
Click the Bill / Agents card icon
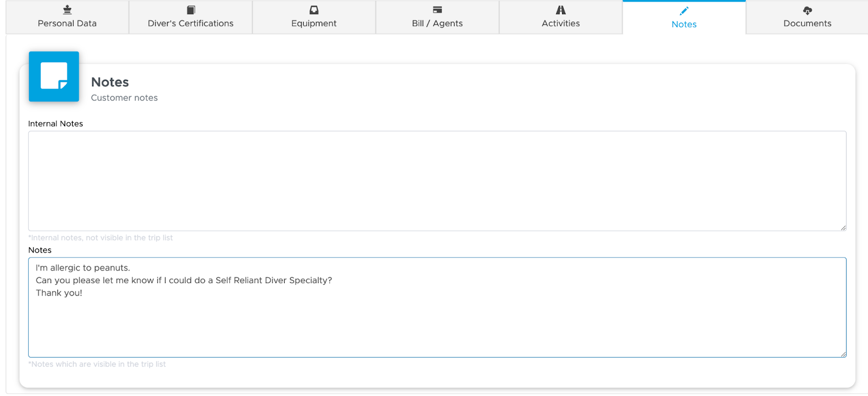[437, 10]
